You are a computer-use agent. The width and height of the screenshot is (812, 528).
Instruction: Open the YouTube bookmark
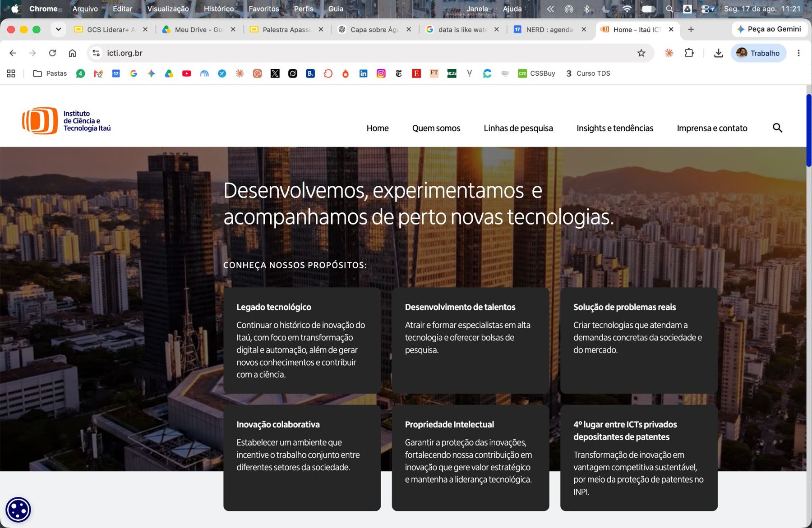tap(186, 73)
